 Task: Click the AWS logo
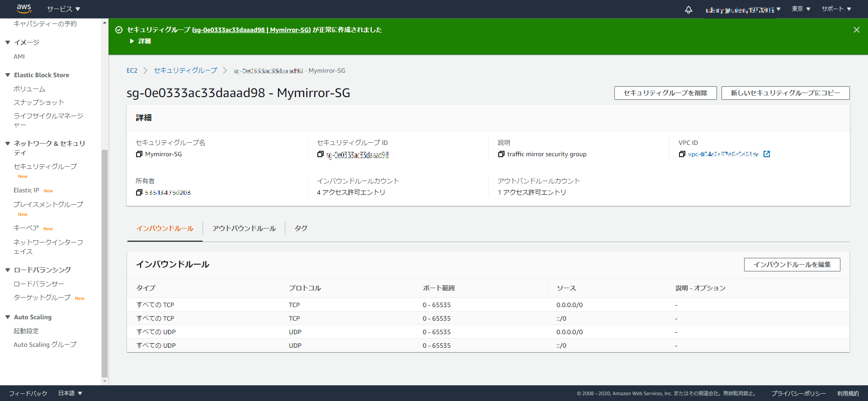tap(24, 9)
